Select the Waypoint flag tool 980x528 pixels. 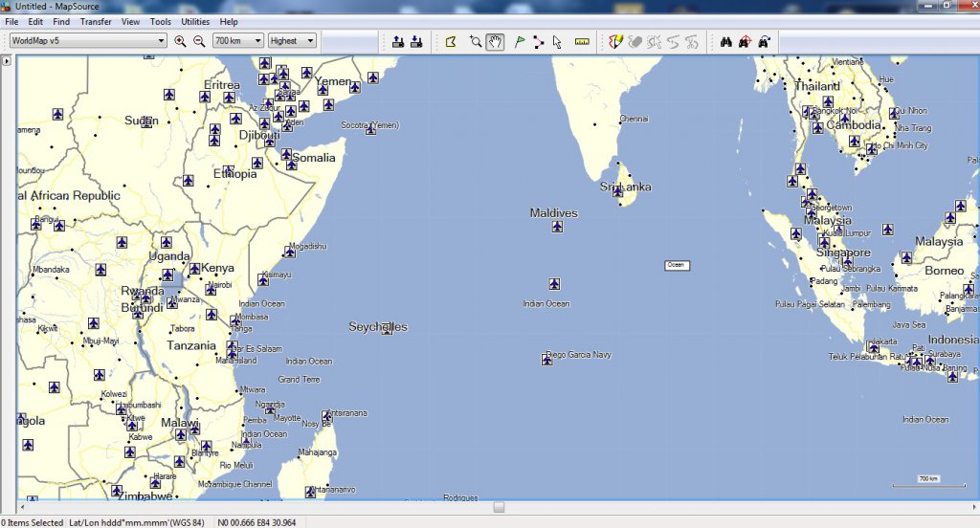pos(520,41)
